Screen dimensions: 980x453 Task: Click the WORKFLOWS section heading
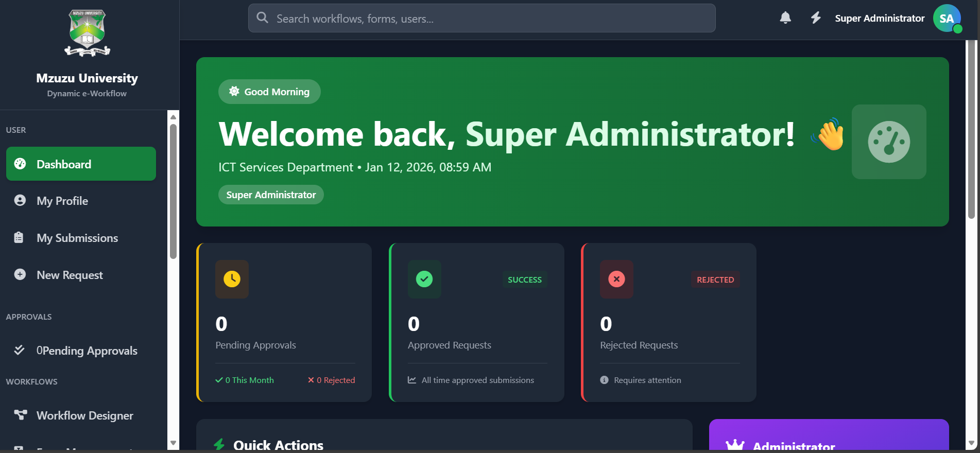point(31,381)
